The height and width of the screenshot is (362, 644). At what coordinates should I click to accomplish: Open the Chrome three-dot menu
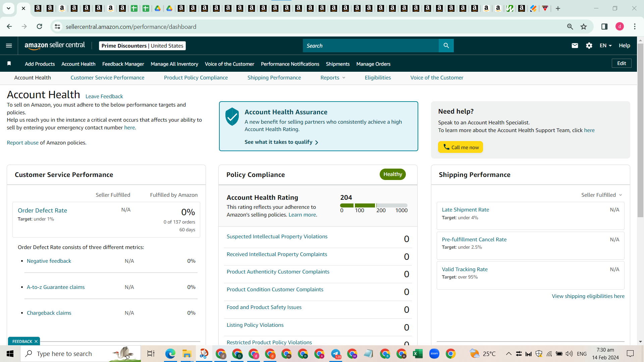click(635, 26)
